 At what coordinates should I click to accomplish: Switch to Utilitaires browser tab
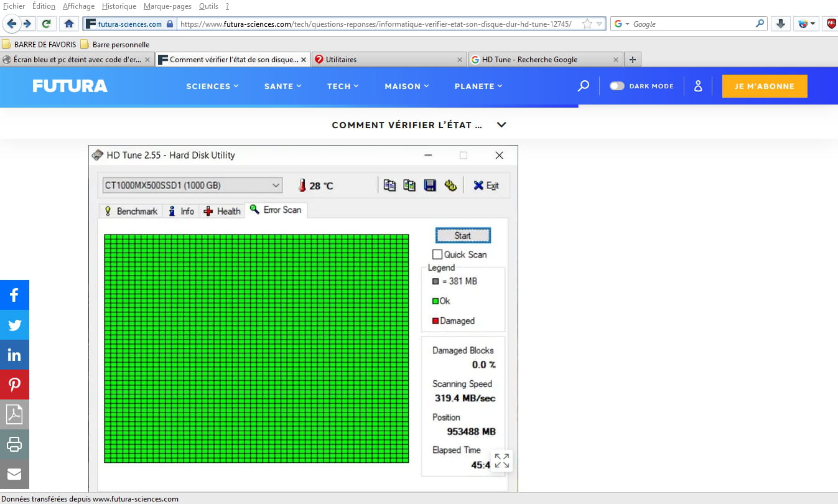pos(388,60)
